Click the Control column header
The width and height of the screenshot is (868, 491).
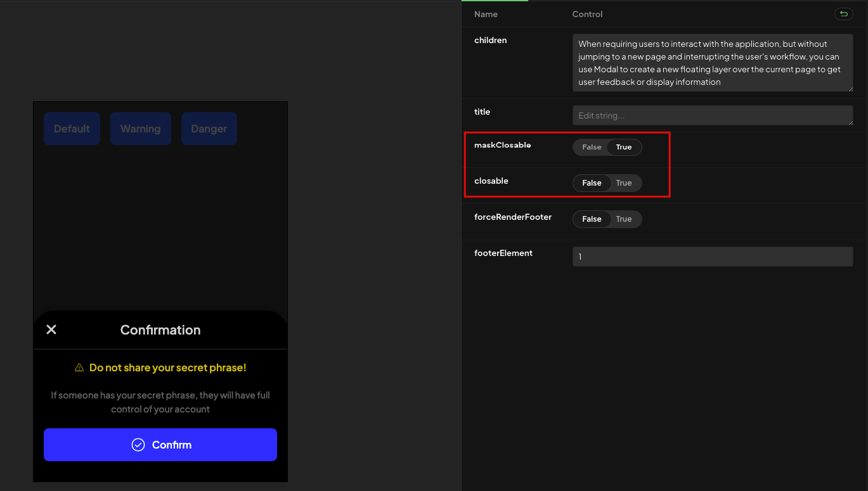(587, 14)
